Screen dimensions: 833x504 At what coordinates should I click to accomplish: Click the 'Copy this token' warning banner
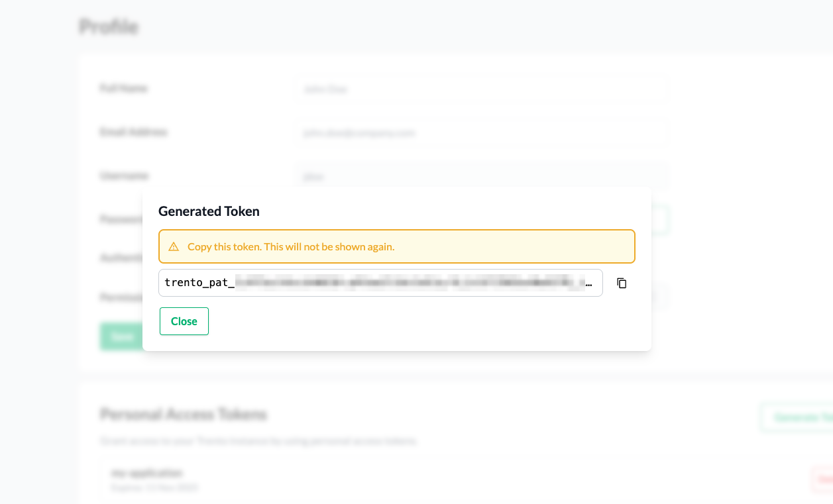point(396,246)
